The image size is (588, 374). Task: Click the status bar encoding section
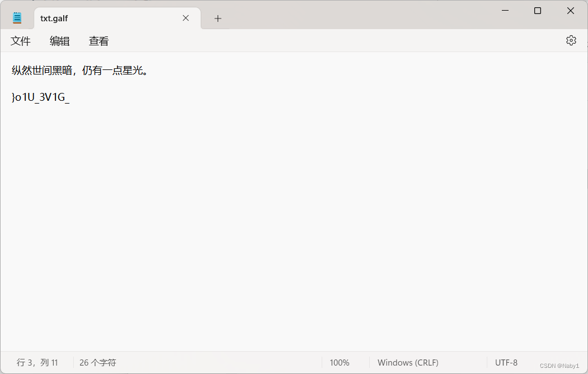tap(506, 362)
